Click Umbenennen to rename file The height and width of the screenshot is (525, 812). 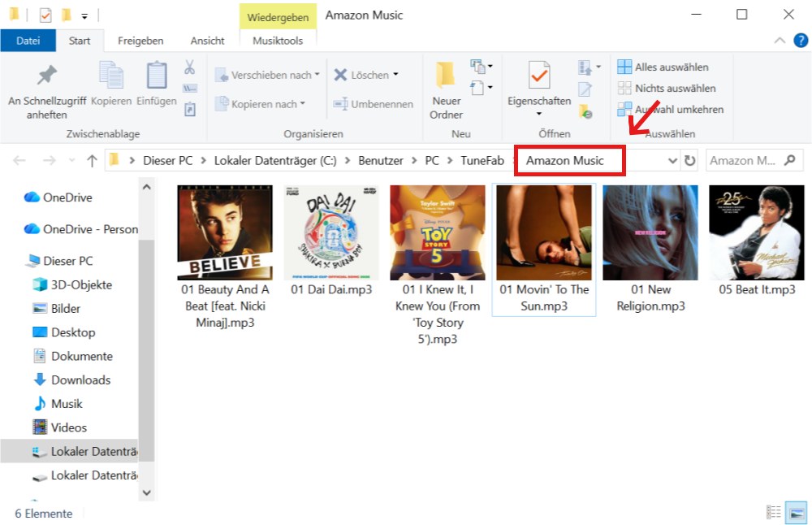[373, 104]
